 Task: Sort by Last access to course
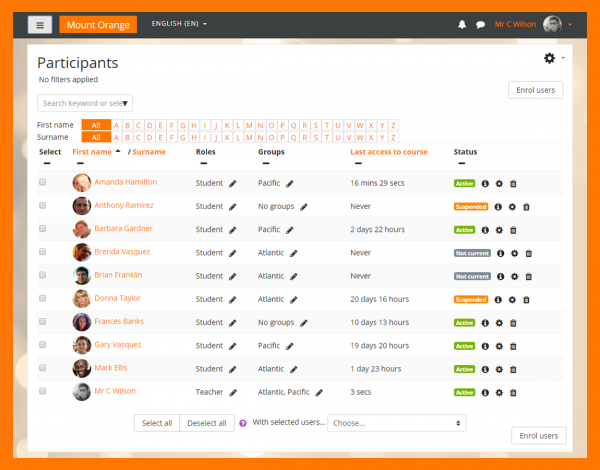[x=389, y=152]
